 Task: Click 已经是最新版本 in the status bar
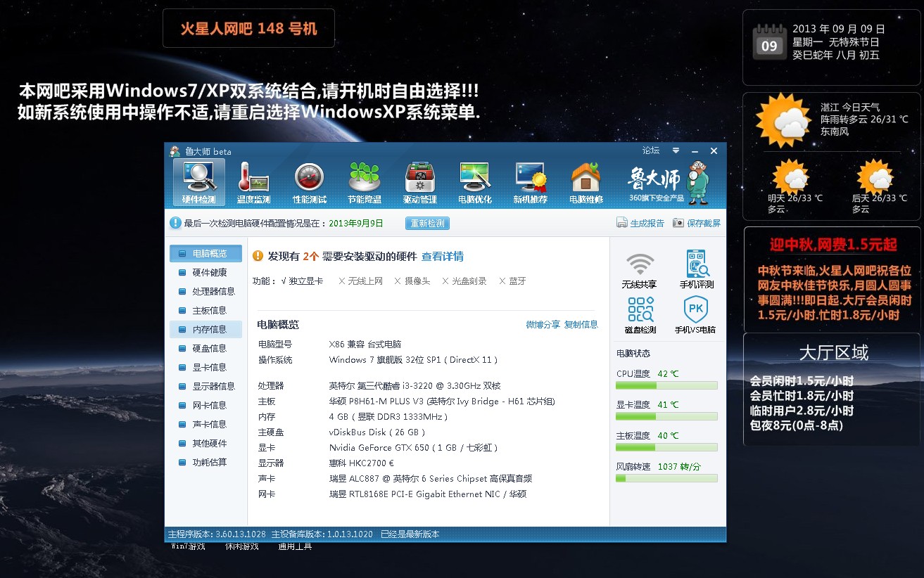410,534
